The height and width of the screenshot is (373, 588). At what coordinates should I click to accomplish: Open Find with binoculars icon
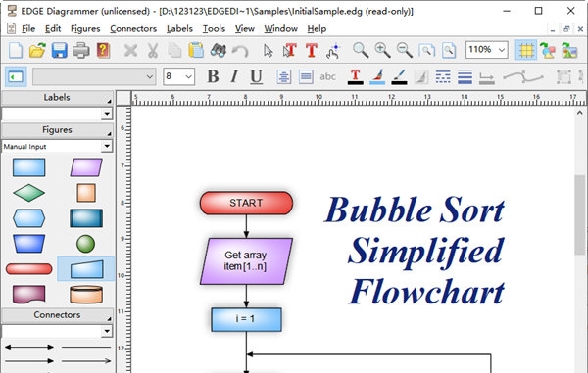[x=218, y=50]
